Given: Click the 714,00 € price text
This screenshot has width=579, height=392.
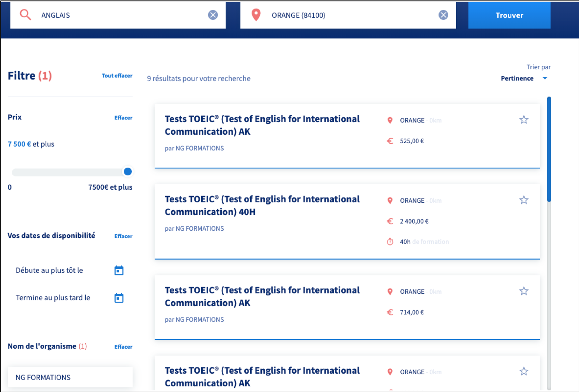Looking at the screenshot, I should pyautogui.click(x=412, y=312).
